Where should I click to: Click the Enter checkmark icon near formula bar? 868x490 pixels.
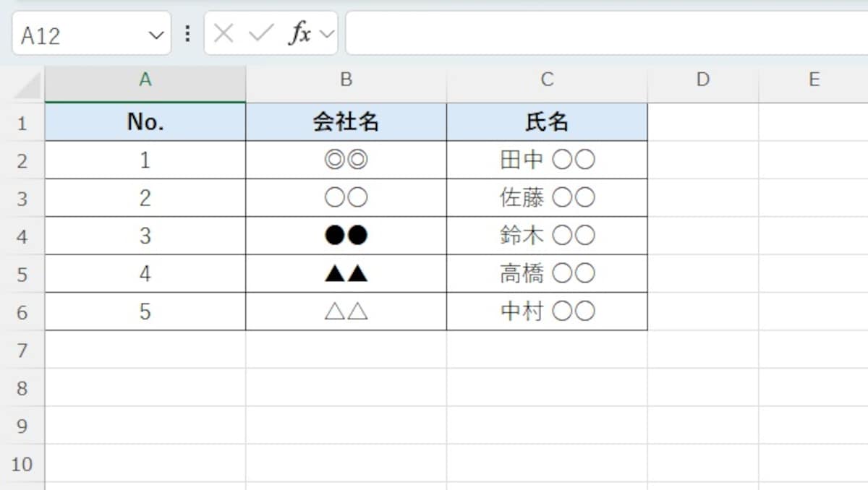[x=257, y=33]
